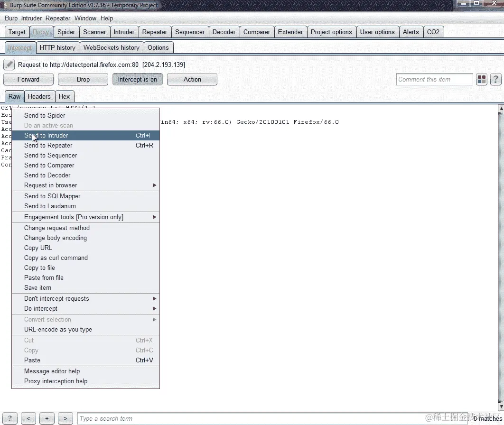Image resolution: width=504 pixels, height=425 pixels.
Task: Open the Help menu
Action: pos(107,18)
